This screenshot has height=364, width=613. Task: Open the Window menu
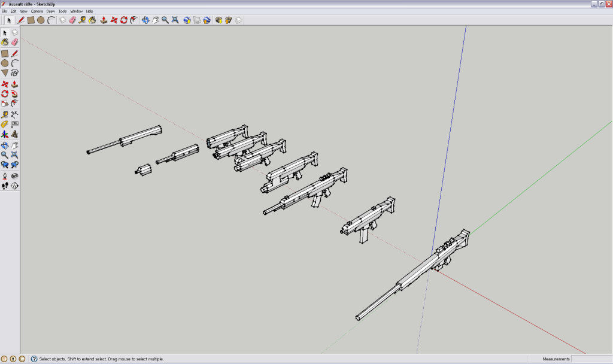point(77,11)
